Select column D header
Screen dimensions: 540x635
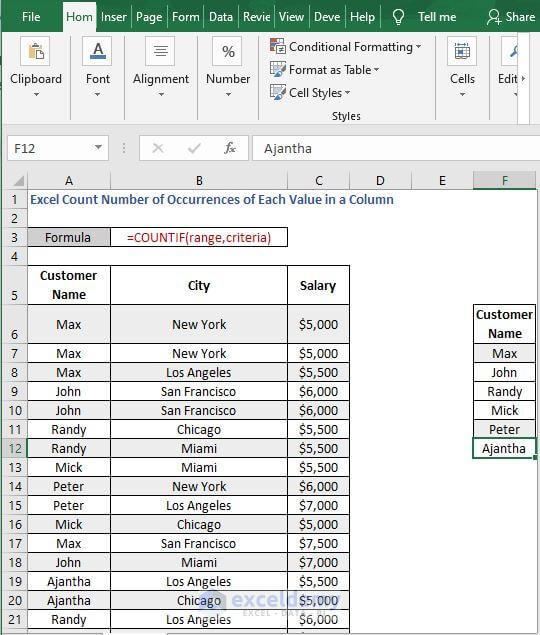coord(380,181)
